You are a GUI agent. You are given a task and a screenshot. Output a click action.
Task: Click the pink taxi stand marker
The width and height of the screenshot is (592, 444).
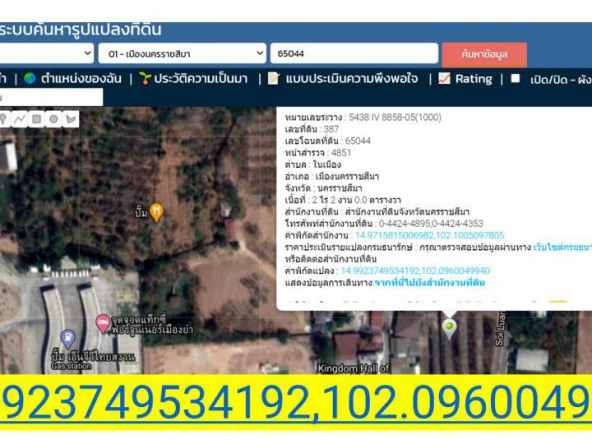(x=102, y=324)
